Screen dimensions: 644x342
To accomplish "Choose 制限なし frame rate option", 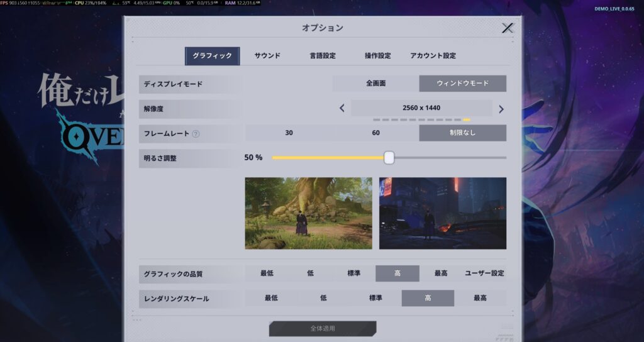I will point(462,133).
